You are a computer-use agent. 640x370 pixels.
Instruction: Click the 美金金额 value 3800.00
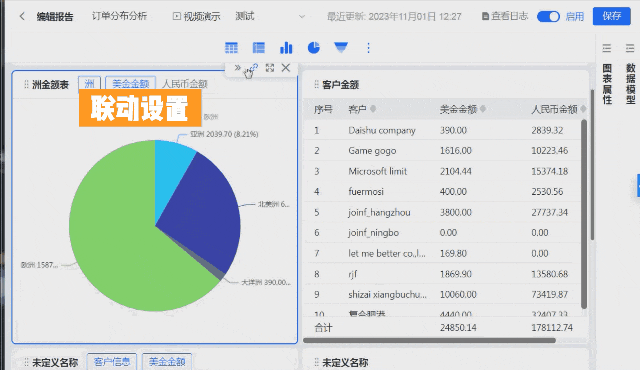coord(456,212)
